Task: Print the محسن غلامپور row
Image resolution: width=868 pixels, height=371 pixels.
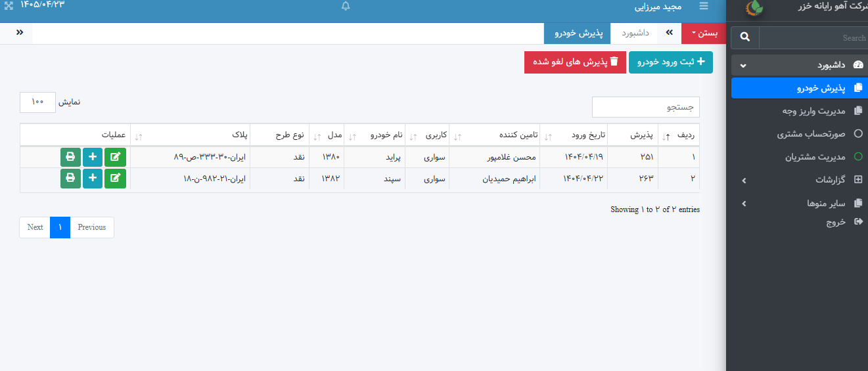Action: 70,158
